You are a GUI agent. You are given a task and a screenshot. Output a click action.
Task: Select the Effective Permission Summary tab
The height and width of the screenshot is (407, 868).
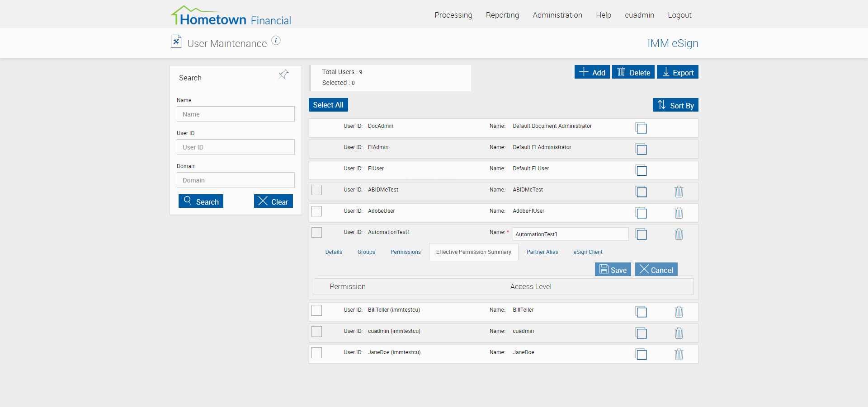point(474,252)
